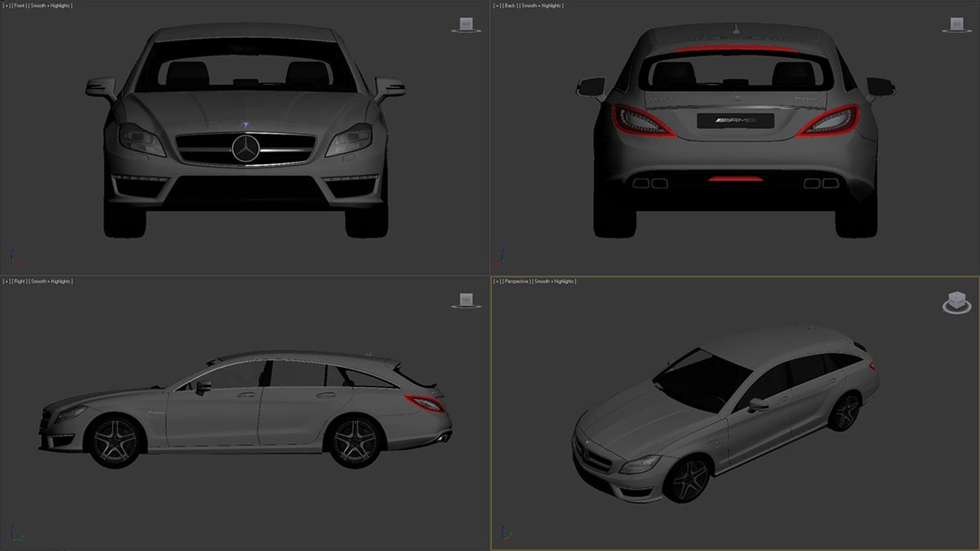This screenshot has width=980, height=551.
Task: Open Smooth + Highlights menu in Back viewport
Action: pos(542,6)
